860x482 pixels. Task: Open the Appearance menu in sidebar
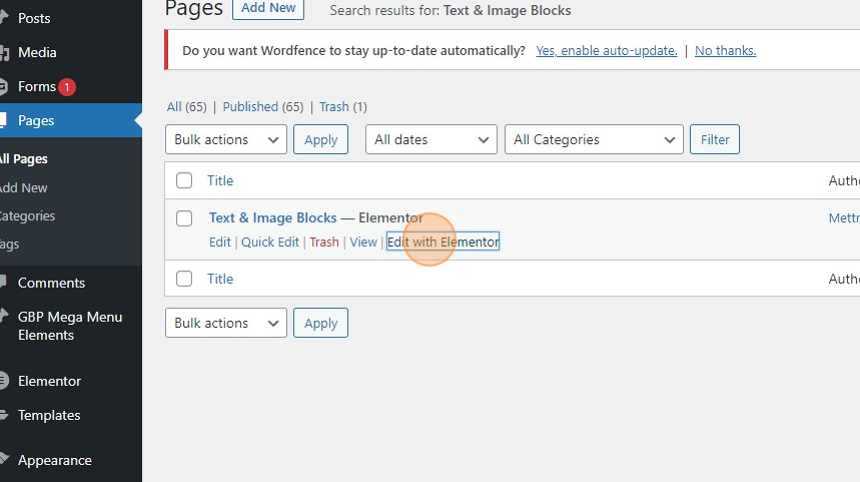[54, 460]
